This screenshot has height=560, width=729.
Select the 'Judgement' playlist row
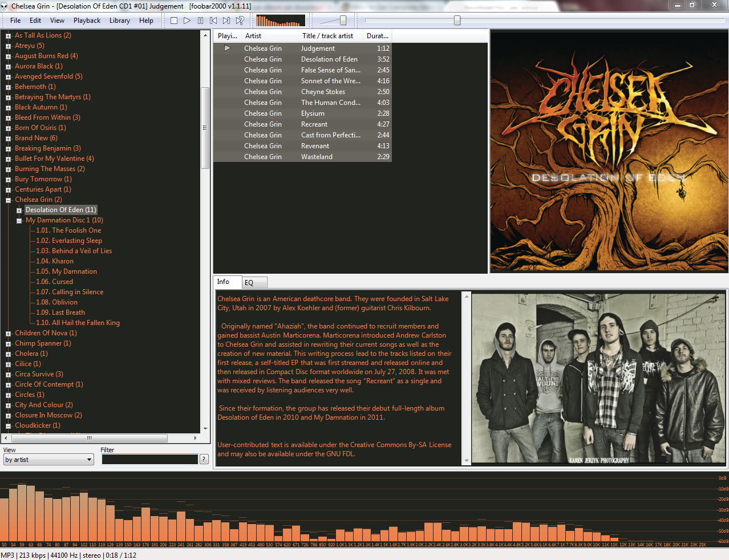pyautogui.click(x=302, y=48)
